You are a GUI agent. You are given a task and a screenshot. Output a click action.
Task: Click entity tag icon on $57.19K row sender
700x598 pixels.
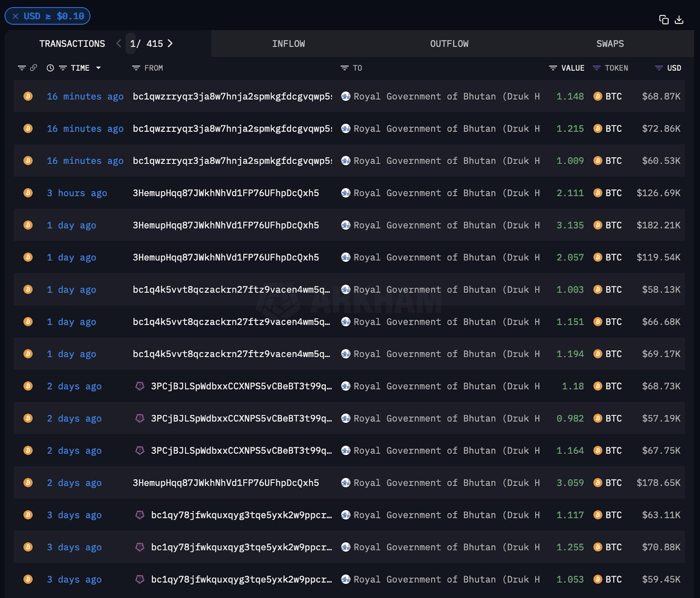click(140, 418)
